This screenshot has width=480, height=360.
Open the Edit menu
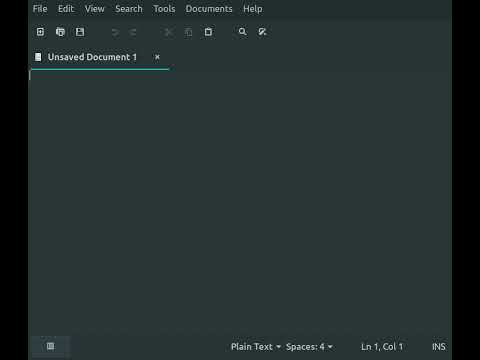[x=66, y=9]
